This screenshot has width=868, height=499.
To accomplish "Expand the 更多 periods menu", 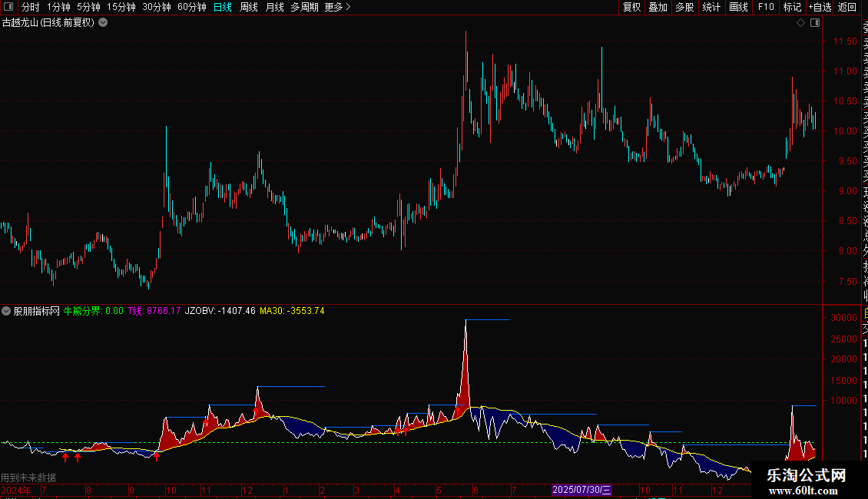I will [337, 7].
